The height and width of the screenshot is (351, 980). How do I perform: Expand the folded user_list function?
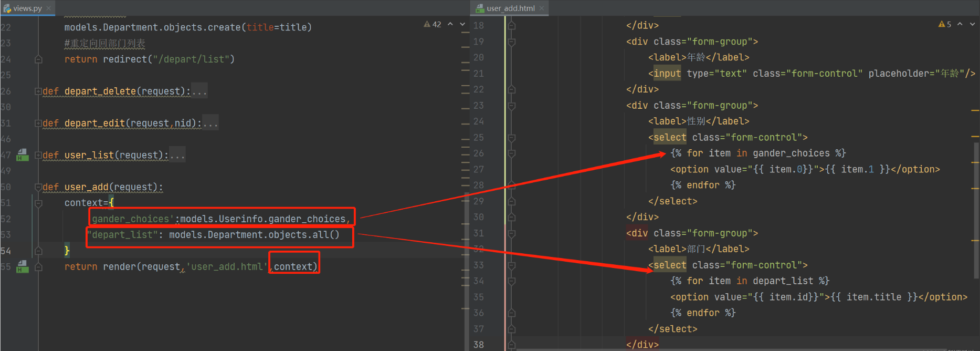click(38, 156)
